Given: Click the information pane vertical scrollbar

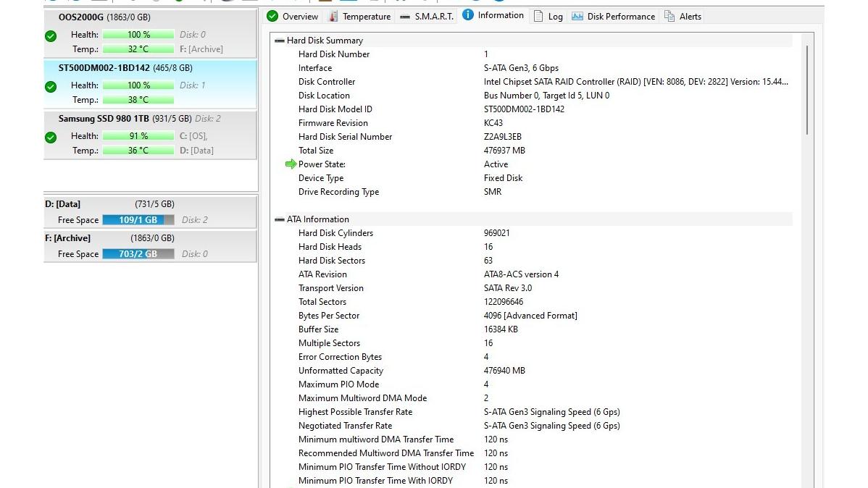Looking at the screenshot, I should [x=807, y=90].
